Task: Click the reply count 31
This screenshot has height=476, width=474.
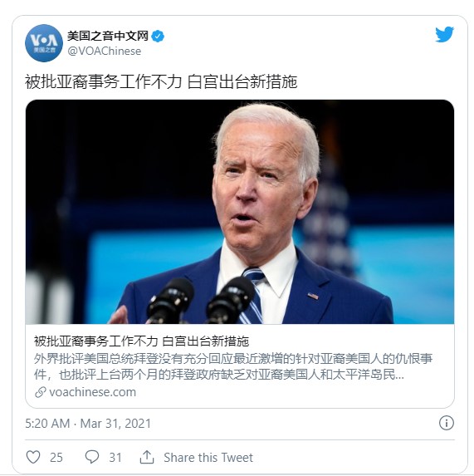Action: point(115,458)
